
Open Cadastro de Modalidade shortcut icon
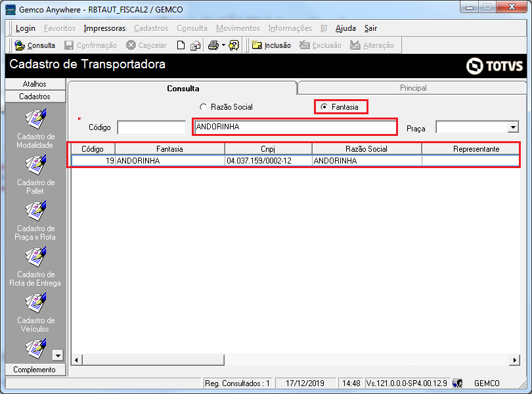[35, 119]
